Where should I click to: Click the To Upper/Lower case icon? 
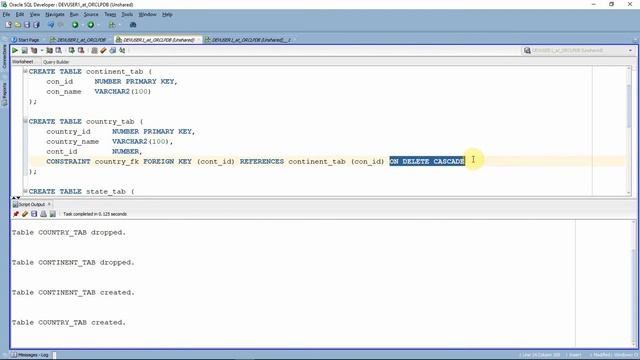[x=122, y=51]
